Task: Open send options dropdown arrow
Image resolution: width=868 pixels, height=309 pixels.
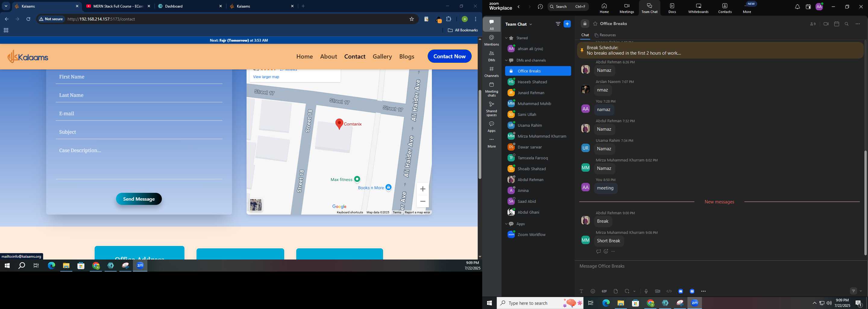Action: point(861,291)
